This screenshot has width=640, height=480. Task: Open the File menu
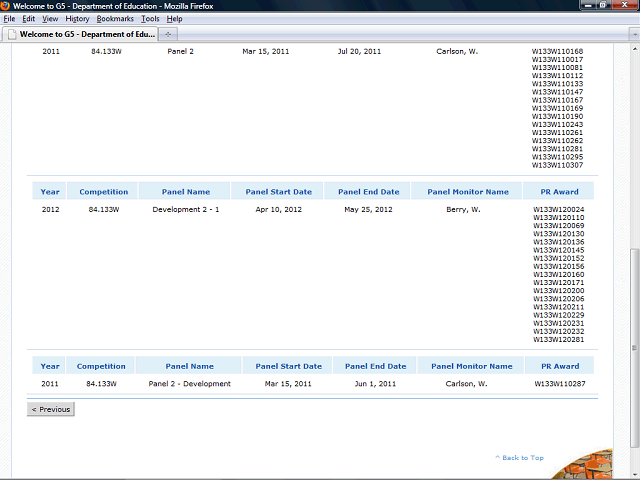click(9, 19)
